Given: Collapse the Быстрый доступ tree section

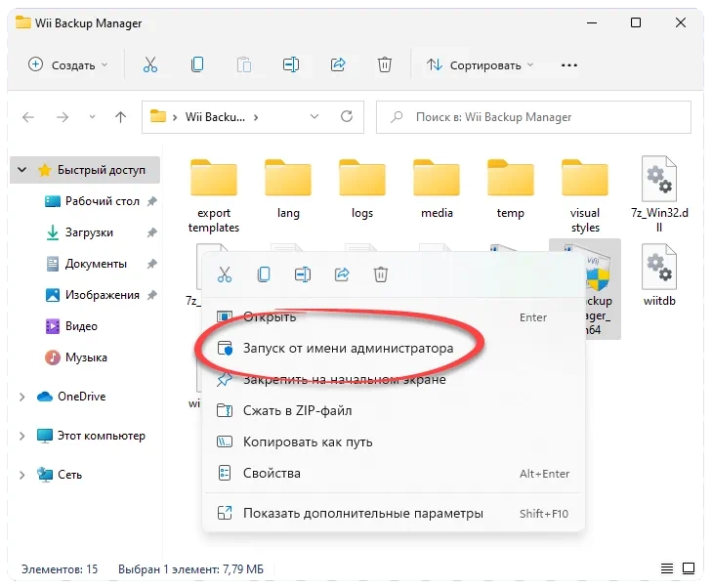Looking at the screenshot, I should click(21, 170).
